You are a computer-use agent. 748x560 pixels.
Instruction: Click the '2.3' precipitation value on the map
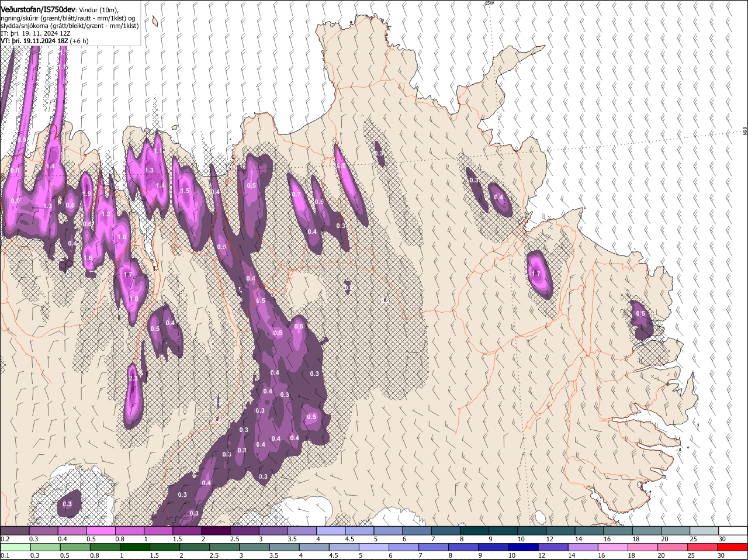(x=133, y=379)
